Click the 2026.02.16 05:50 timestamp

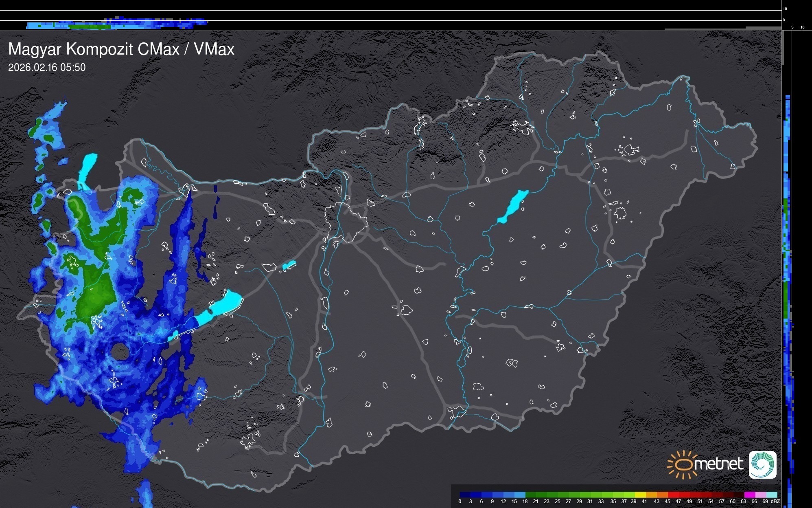click(x=47, y=67)
